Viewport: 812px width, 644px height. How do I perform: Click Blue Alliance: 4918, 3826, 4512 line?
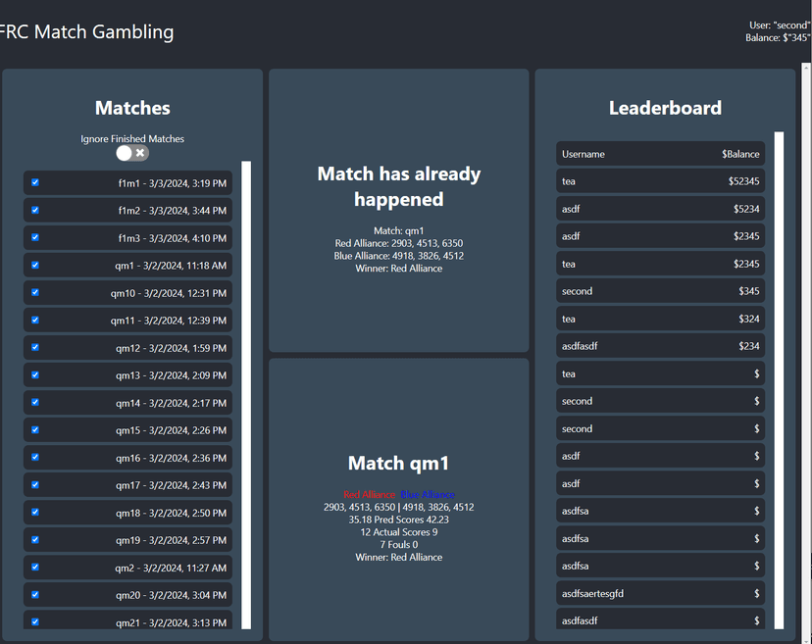399,256
